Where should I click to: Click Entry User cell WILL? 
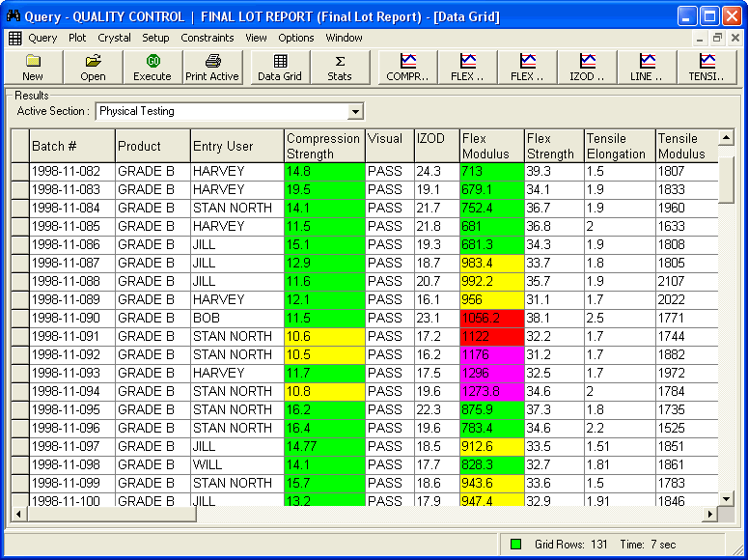tap(237, 465)
